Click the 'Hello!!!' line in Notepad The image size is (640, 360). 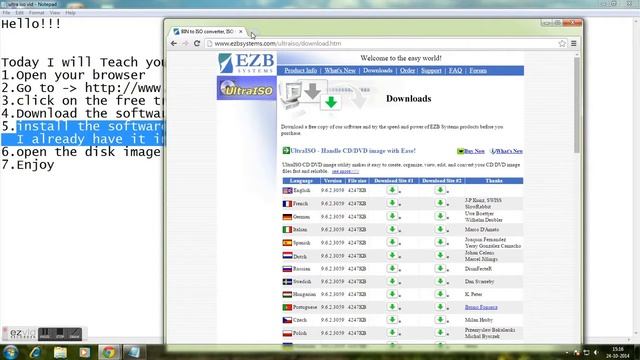[x=31, y=24]
